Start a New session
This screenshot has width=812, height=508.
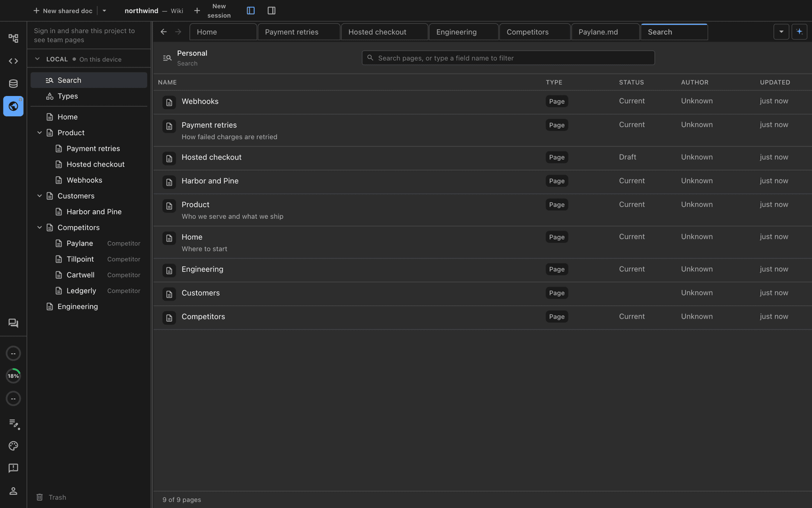(214, 11)
